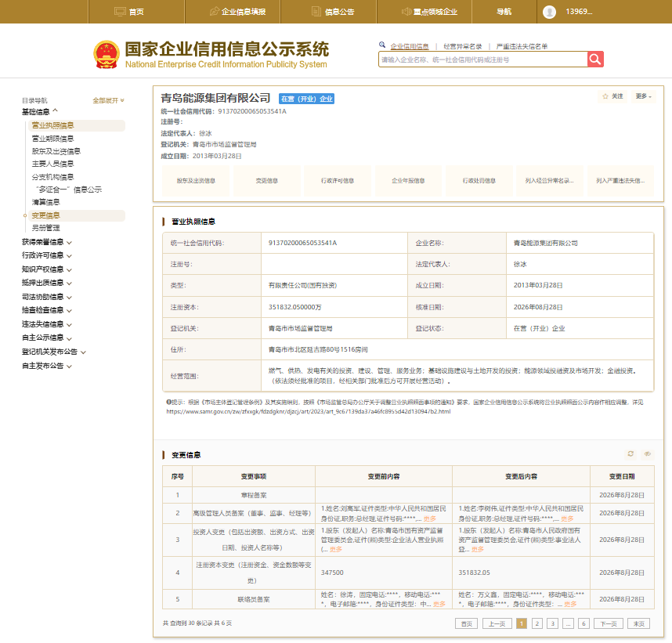Go to page 3 of change records
This screenshot has height=643, width=672.
coord(553,623)
